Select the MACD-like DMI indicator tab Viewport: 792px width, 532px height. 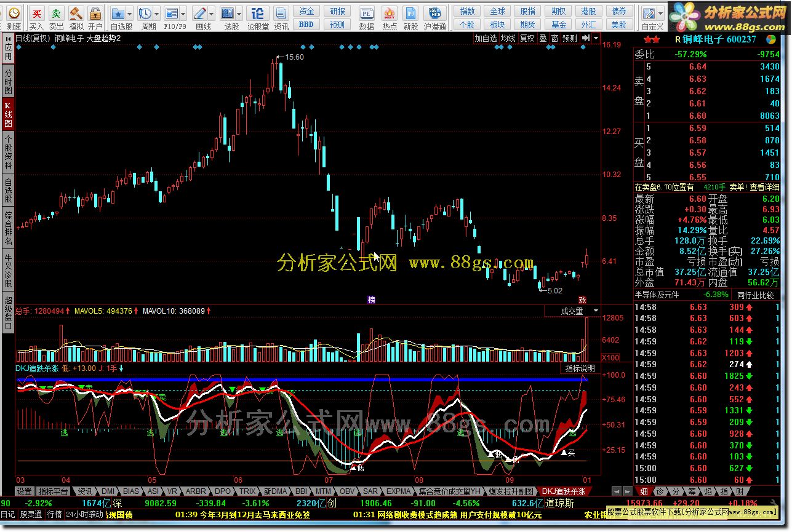tap(108, 491)
